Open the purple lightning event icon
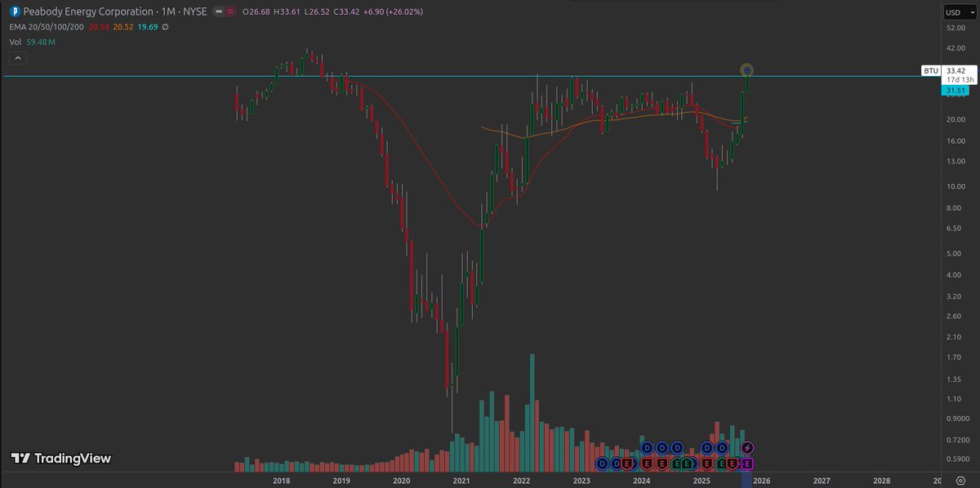Viewport: 980px width, 488px height. tap(747, 448)
